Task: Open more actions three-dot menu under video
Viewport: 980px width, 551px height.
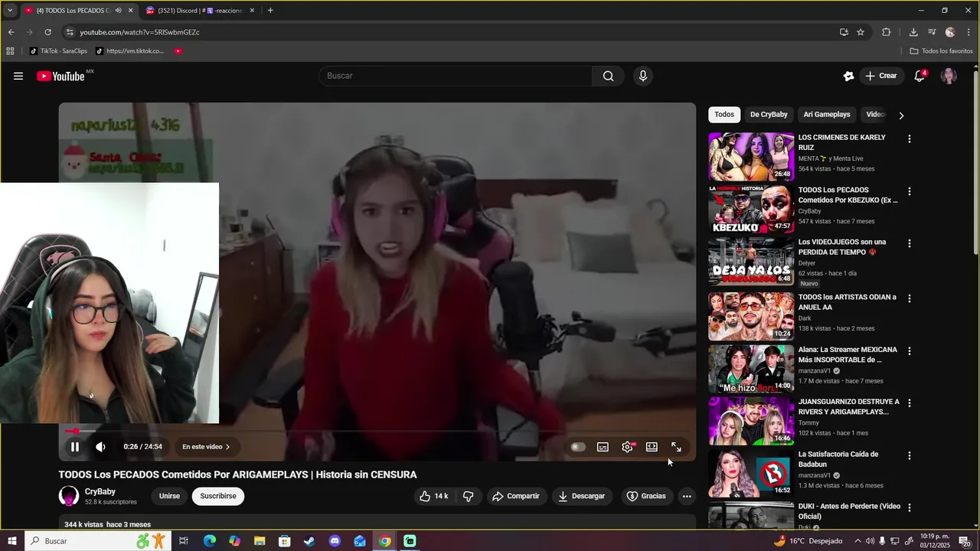Action: (687, 496)
